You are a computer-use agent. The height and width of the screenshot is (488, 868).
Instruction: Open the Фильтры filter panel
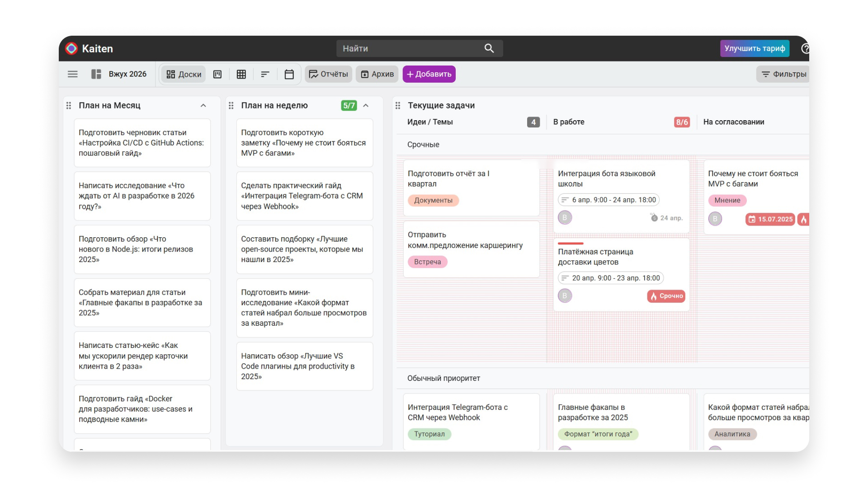point(784,74)
